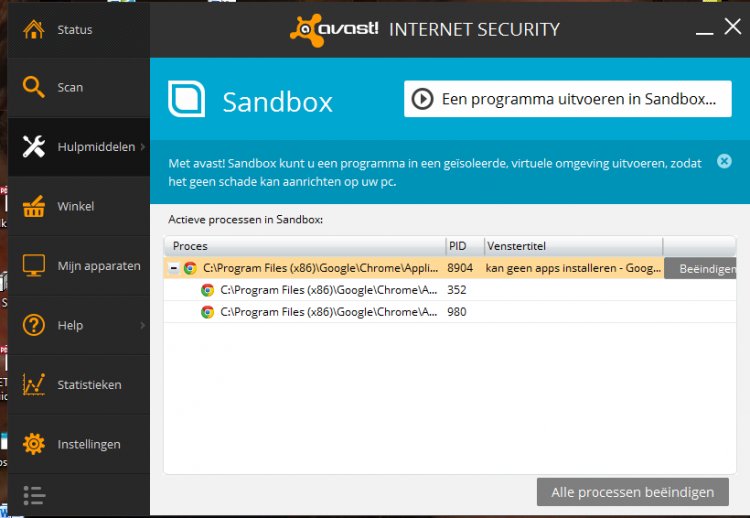Select the Chrome process with PID 352
The width and height of the screenshot is (750, 518).
click(x=450, y=290)
